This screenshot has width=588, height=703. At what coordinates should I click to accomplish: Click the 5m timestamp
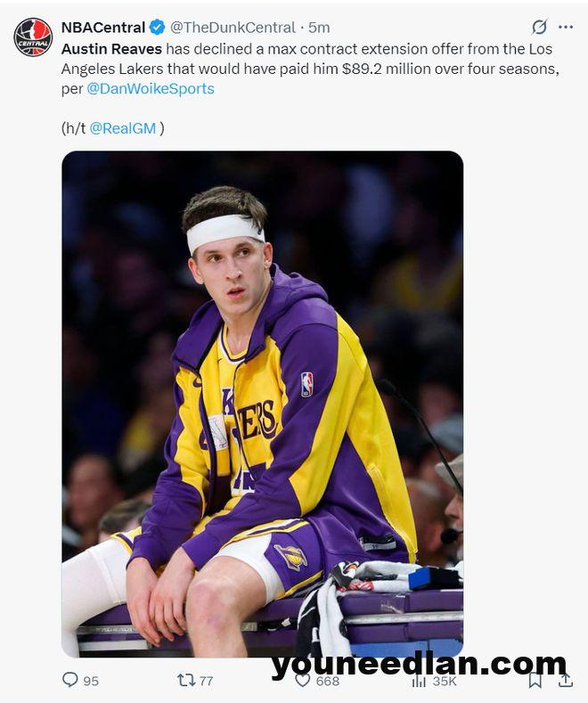(x=319, y=28)
